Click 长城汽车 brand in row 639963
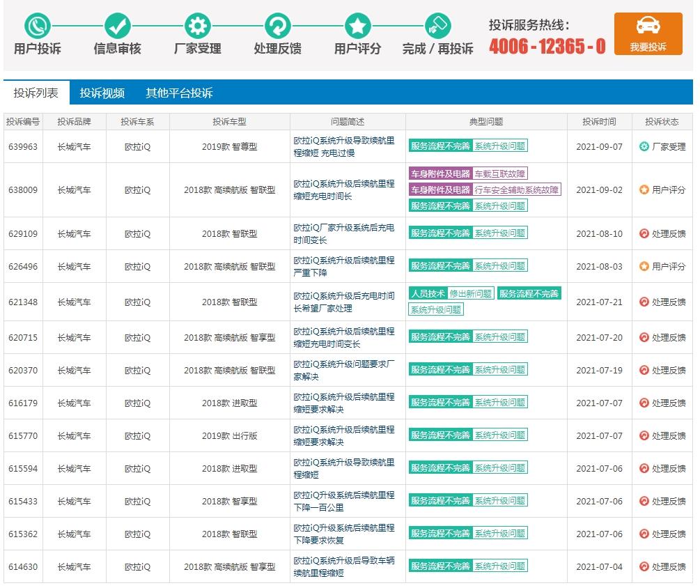The width and height of the screenshot is (700, 588). click(74, 146)
